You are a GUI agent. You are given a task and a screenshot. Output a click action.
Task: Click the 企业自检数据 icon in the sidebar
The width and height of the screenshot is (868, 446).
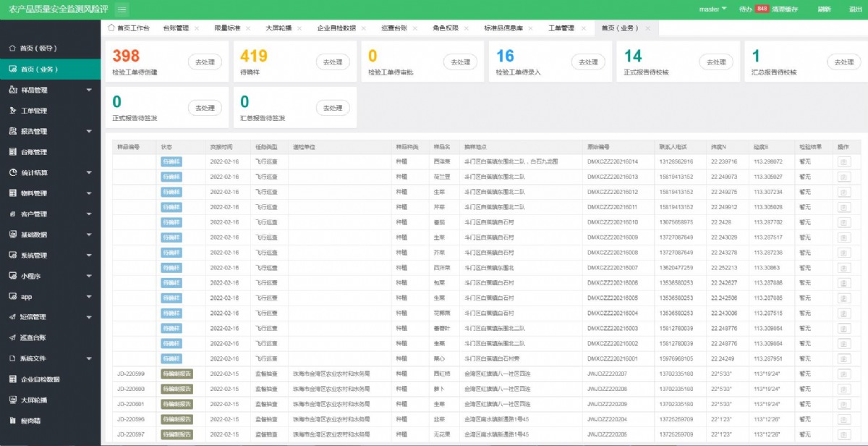pos(13,379)
